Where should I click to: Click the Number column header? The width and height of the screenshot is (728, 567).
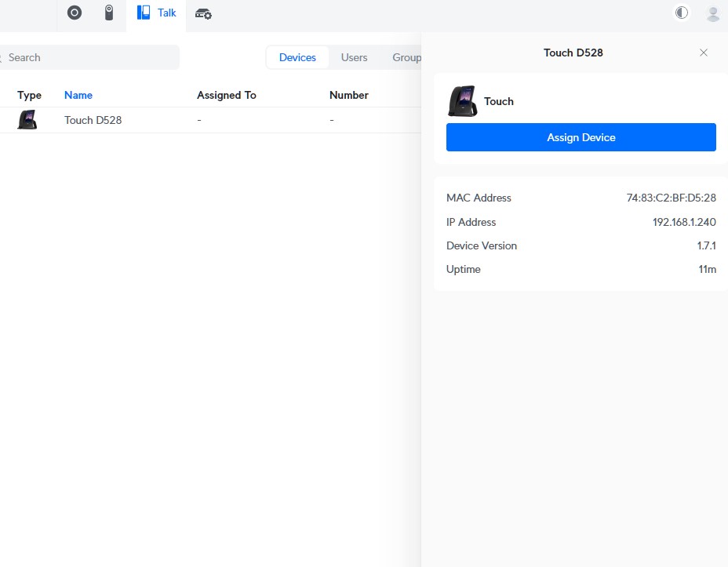point(349,95)
